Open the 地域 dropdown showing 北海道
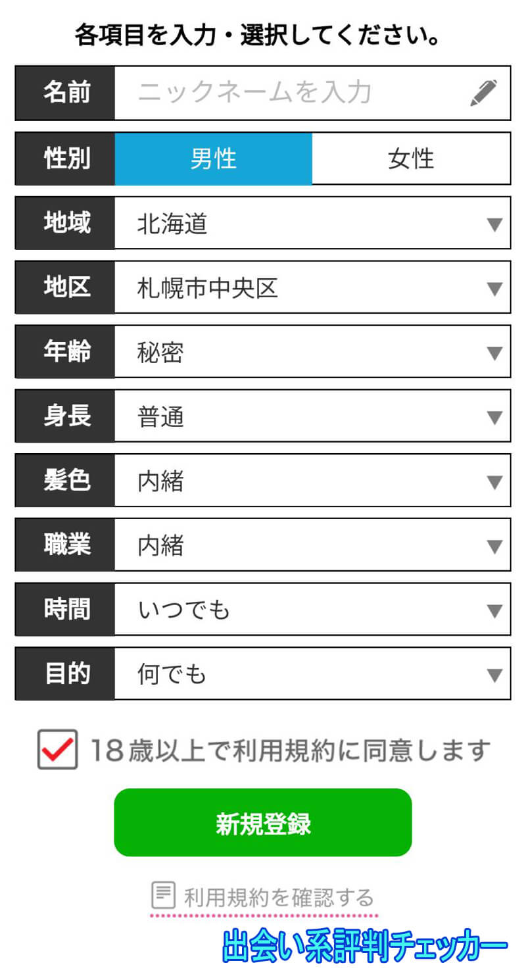 [312, 224]
